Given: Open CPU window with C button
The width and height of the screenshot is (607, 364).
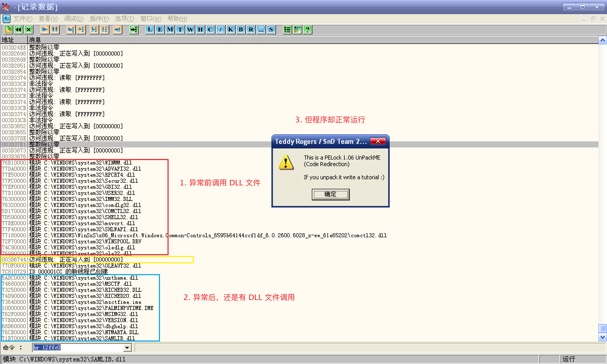Looking at the screenshot, I should (x=211, y=30).
